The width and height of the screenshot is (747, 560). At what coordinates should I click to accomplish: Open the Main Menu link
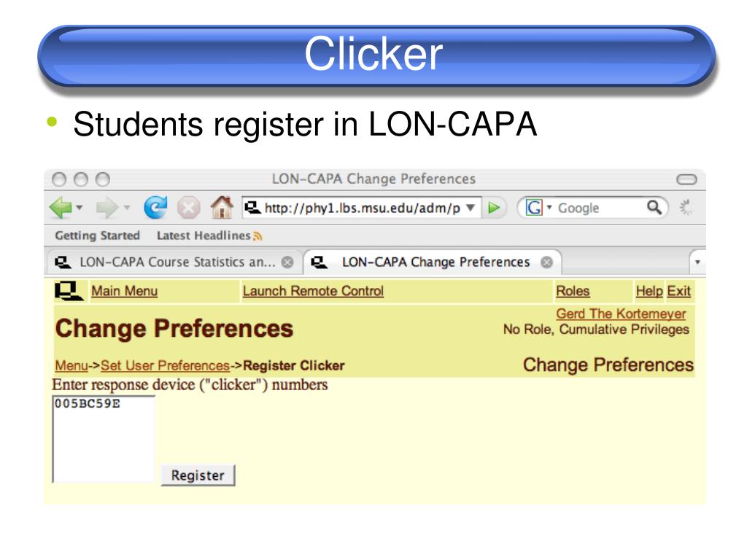coord(124,291)
